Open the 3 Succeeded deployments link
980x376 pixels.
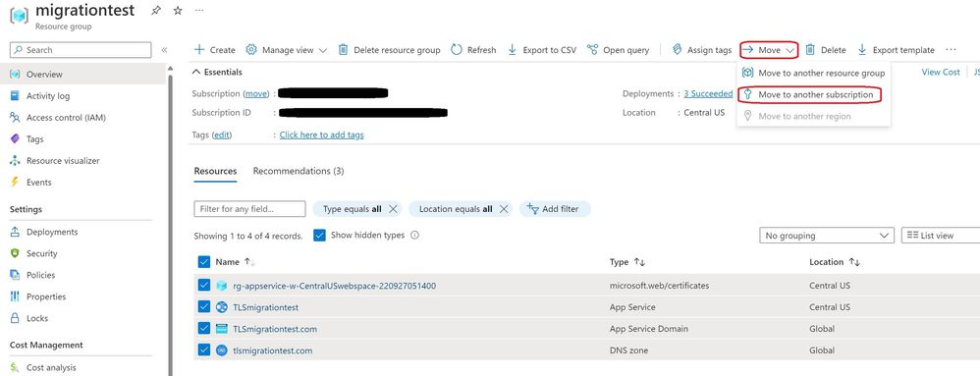708,93
